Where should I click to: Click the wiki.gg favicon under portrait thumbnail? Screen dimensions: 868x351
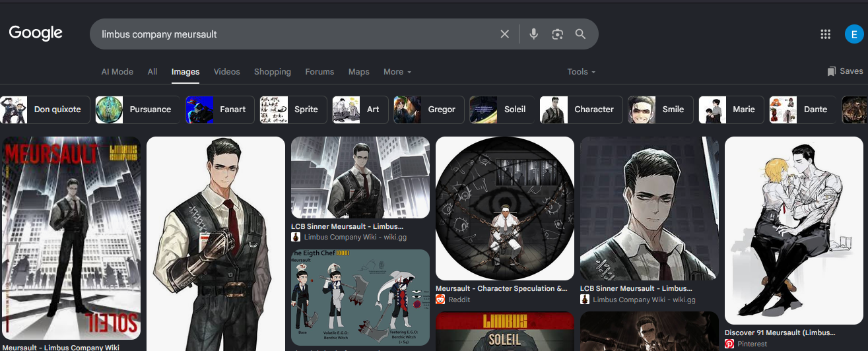pos(585,300)
